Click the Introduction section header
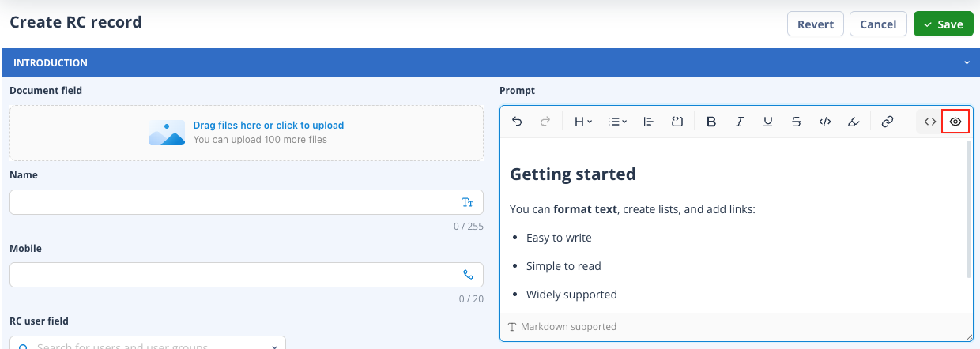The height and width of the screenshot is (349, 980). point(490,62)
